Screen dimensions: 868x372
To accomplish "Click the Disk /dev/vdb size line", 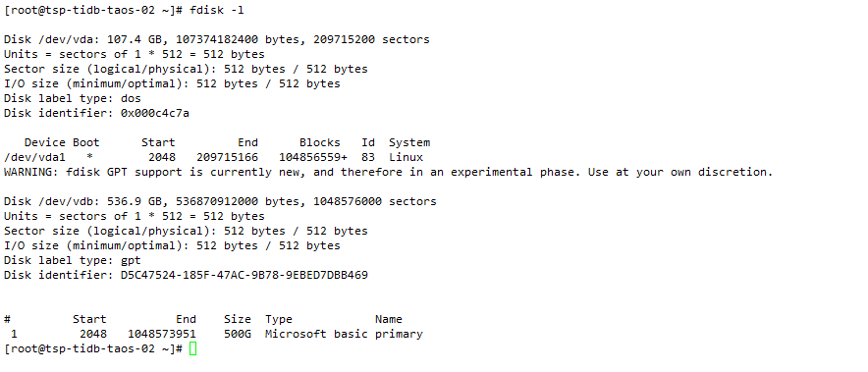I will click(x=220, y=201).
